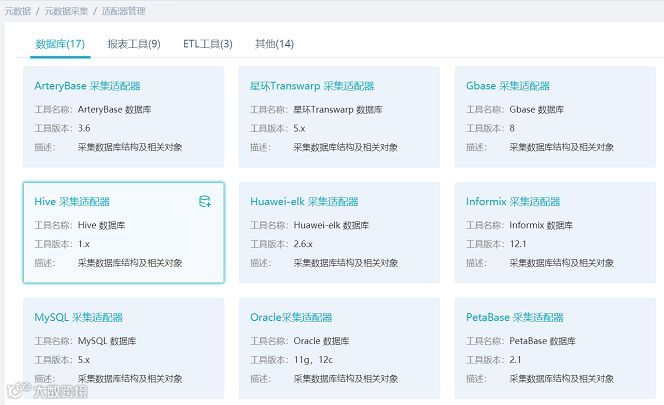Click the description text in Transwarp card
Viewport: 664px width, 405px height.
coord(346,147)
